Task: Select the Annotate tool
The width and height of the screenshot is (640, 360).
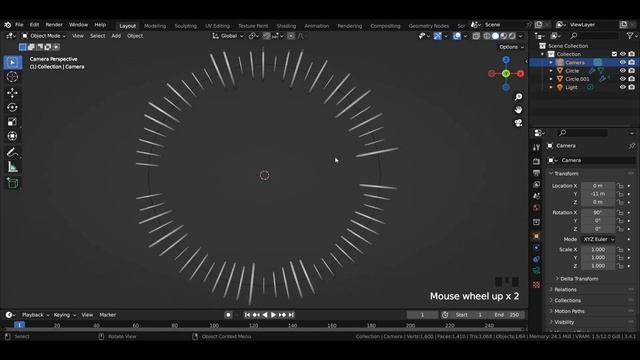Action: [x=12, y=153]
